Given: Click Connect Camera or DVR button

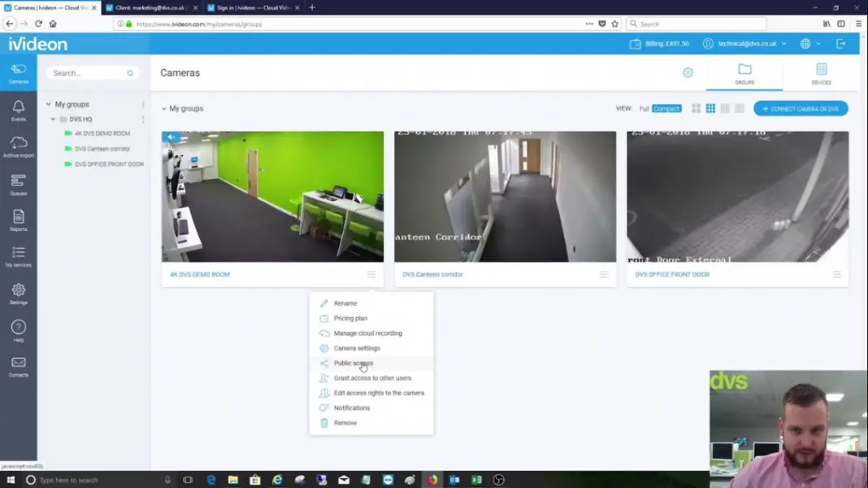Looking at the screenshot, I should point(801,108).
